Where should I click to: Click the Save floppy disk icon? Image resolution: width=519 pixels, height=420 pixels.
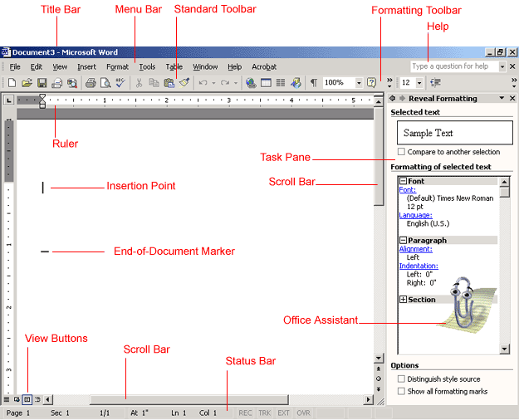click(42, 83)
